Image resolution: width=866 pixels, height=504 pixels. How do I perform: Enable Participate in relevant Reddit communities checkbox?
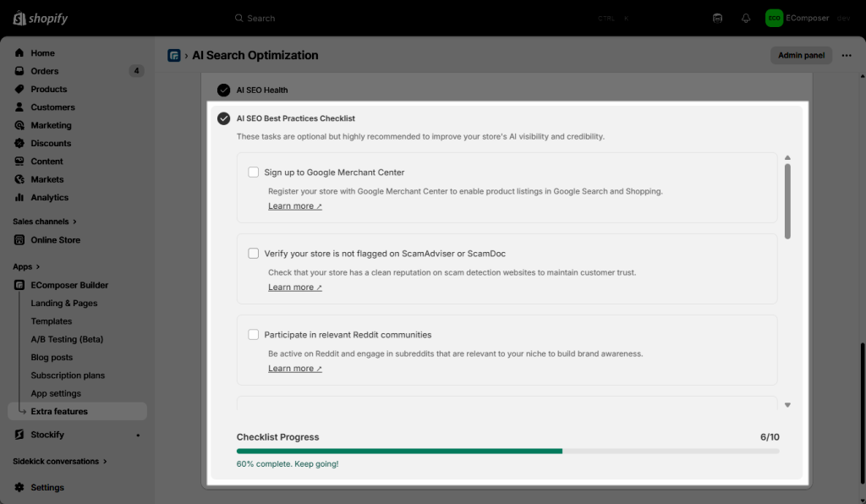pyautogui.click(x=253, y=335)
